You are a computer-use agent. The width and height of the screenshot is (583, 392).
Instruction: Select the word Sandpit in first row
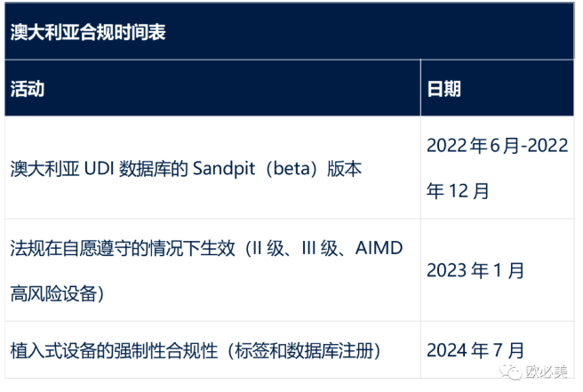[224, 169]
